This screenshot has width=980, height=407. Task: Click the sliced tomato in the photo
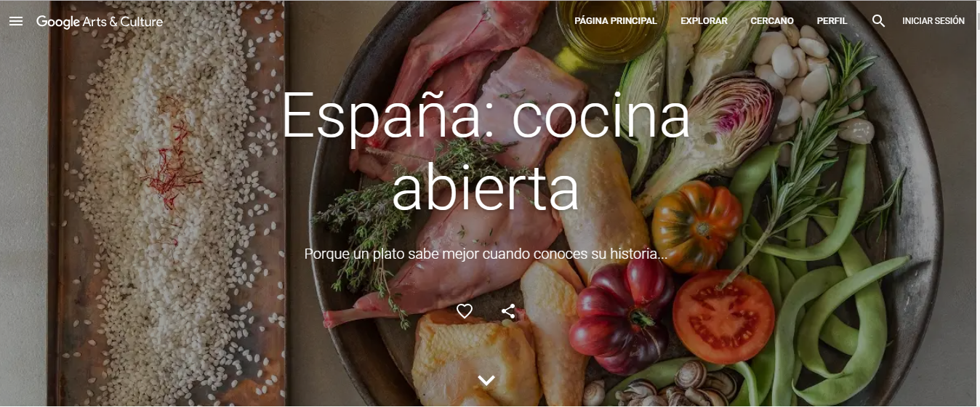click(723, 317)
